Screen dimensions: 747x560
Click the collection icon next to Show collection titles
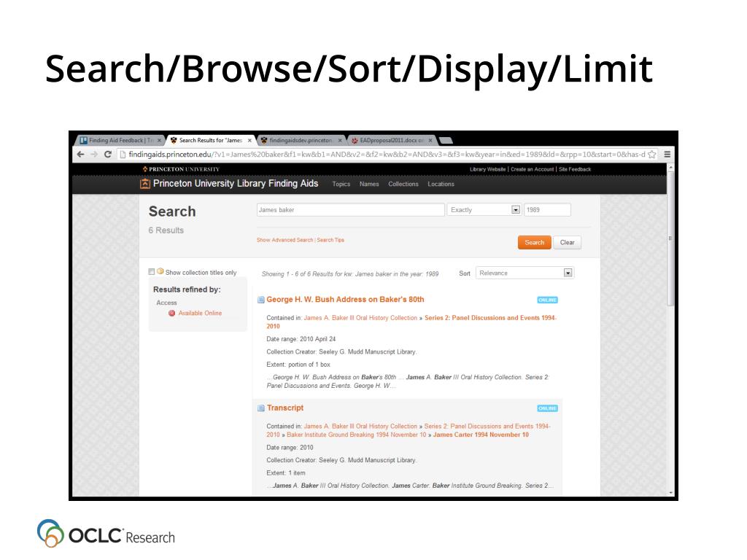[x=160, y=271]
